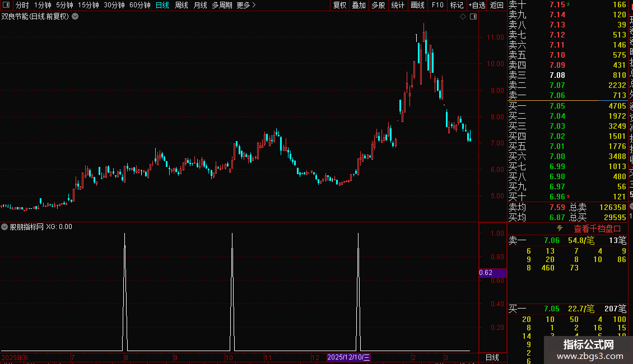Image resolution: width=633 pixels, height=364 pixels.
Task: Open 多周期 multi-period view
Action: point(222,5)
